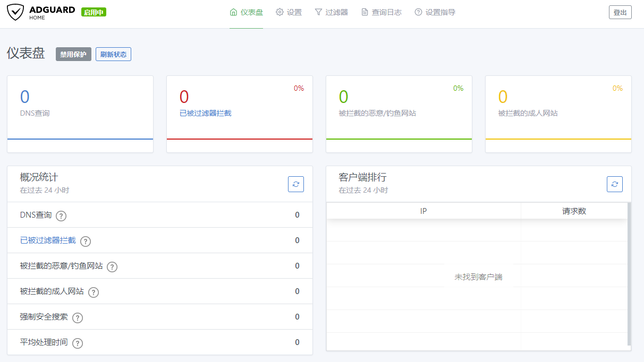Refresh the 客户端排行 clients panel
644x362 pixels.
point(614,184)
